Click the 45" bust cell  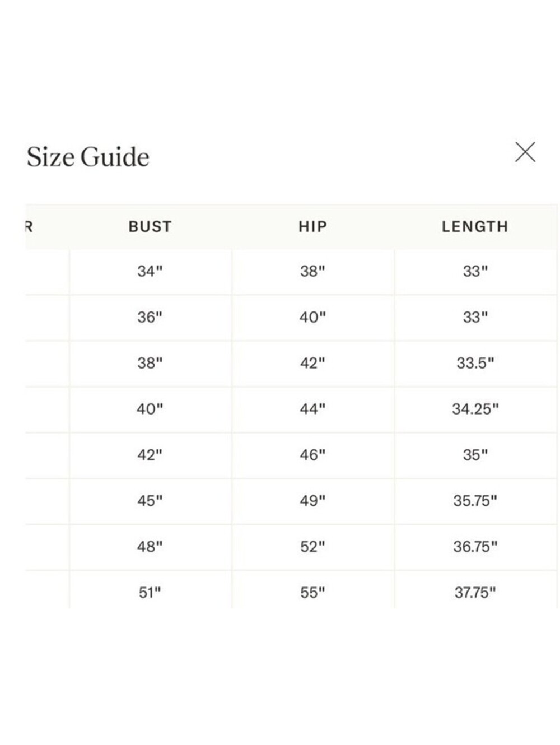tap(150, 501)
